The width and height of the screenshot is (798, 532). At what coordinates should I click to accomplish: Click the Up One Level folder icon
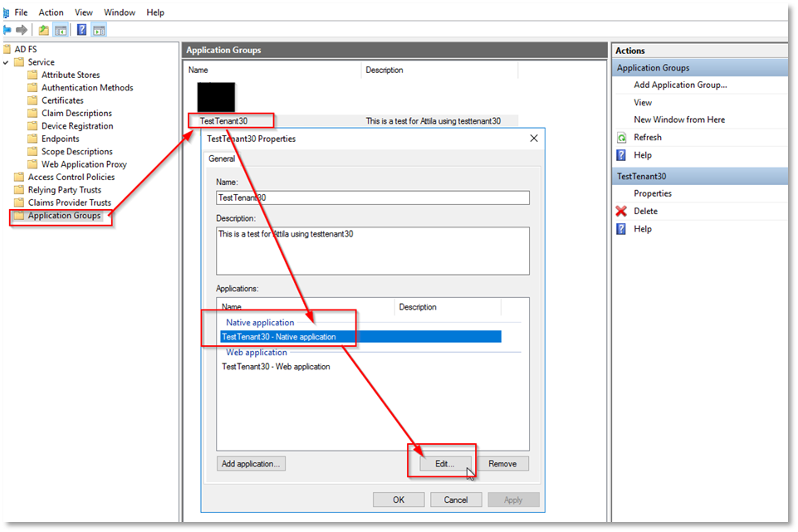coord(44,30)
